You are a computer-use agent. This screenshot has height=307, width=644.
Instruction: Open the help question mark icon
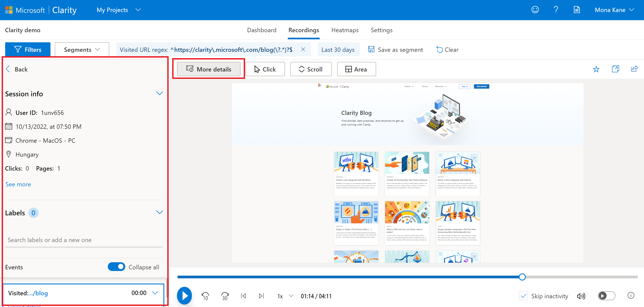[x=556, y=10]
